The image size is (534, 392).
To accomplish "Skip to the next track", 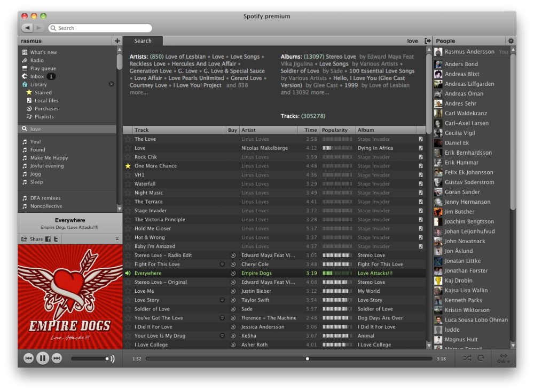I will tap(57, 358).
